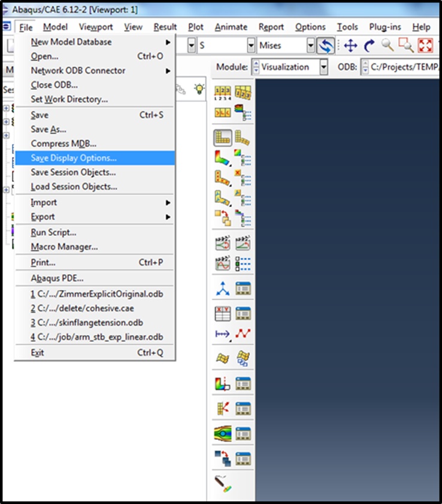
Task: Click the ODB path field C:/Projects/TEMP
Action: coord(404,67)
